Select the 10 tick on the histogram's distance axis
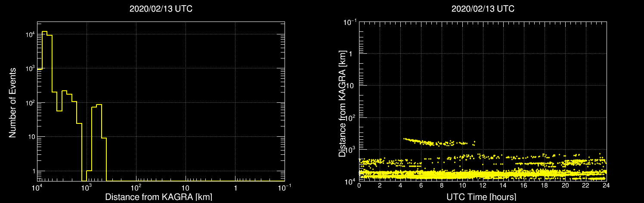The width and height of the screenshot is (644, 203). tap(186, 188)
